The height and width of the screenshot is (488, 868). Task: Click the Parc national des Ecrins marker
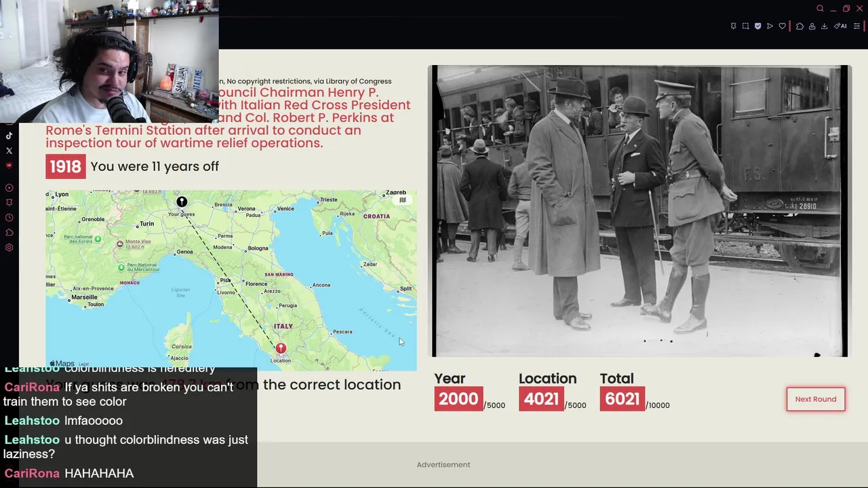[98, 239]
